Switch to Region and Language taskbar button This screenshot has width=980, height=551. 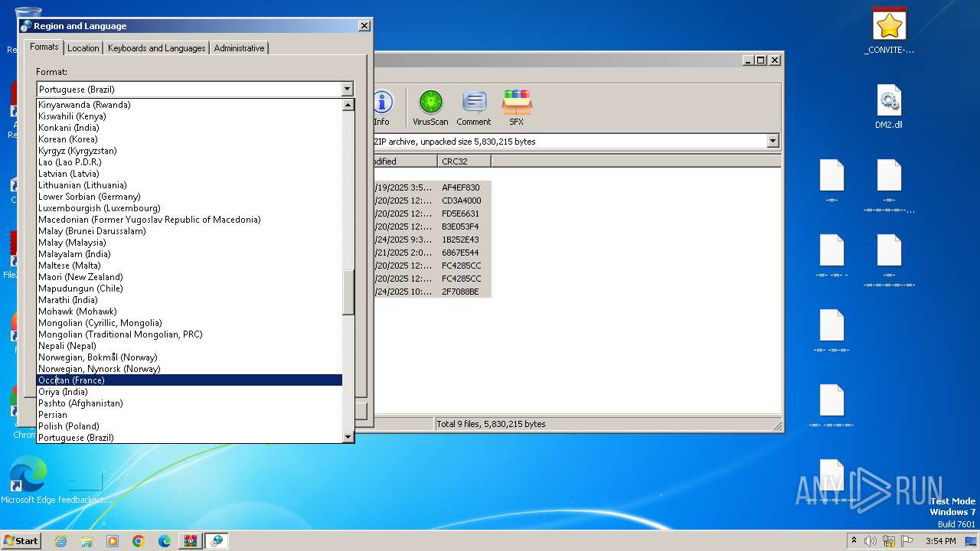217,541
